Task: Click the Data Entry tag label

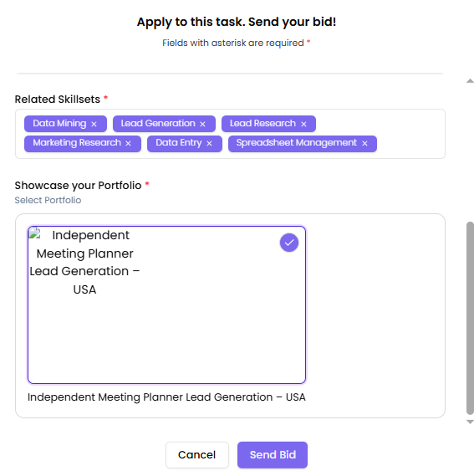Action: point(178,143)
